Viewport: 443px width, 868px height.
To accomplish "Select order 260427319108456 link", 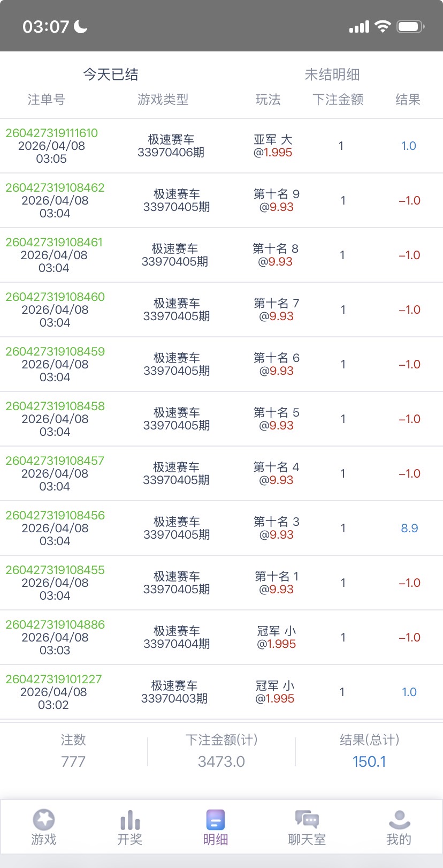I will click(x=55, y=515).
